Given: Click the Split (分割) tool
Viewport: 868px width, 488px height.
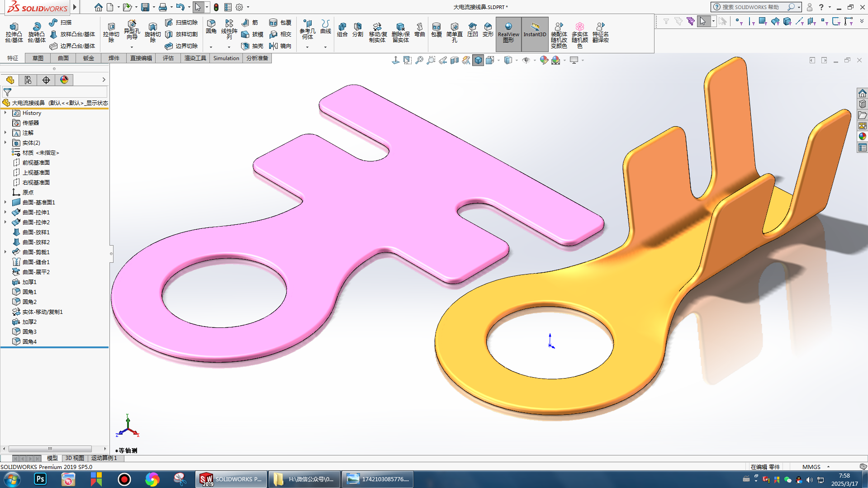Looking at the screenshot, I should coord(358,29).
